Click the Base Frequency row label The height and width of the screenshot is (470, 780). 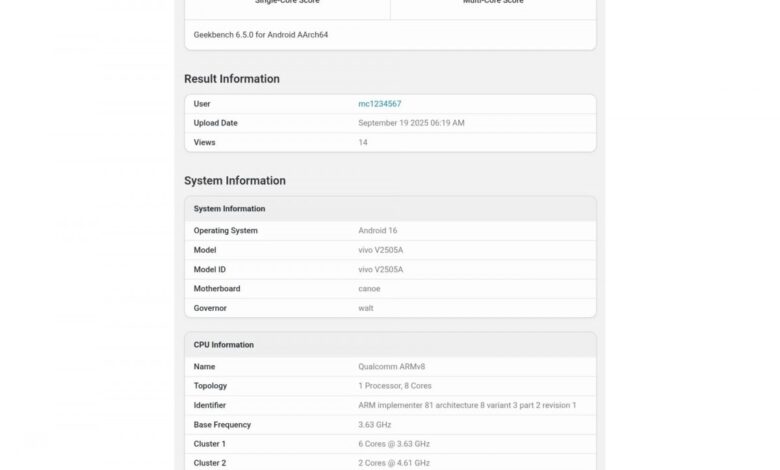click(x=222, y=425)
